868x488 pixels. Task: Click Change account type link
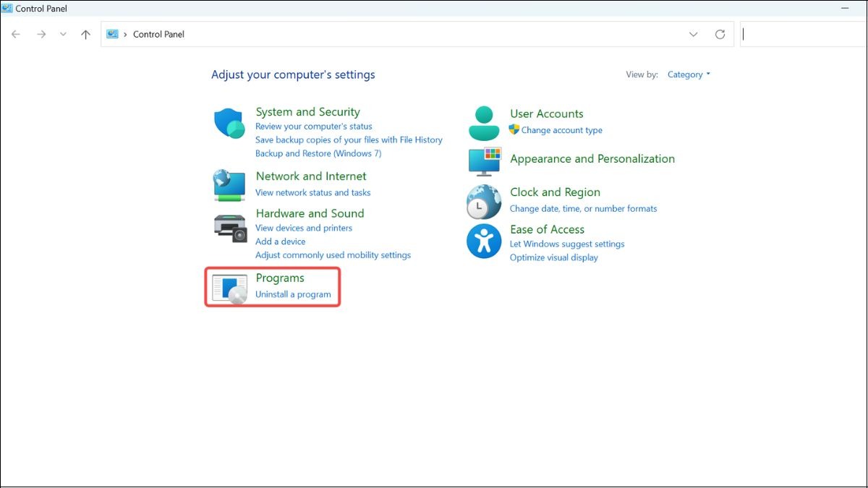click(562, 130)
